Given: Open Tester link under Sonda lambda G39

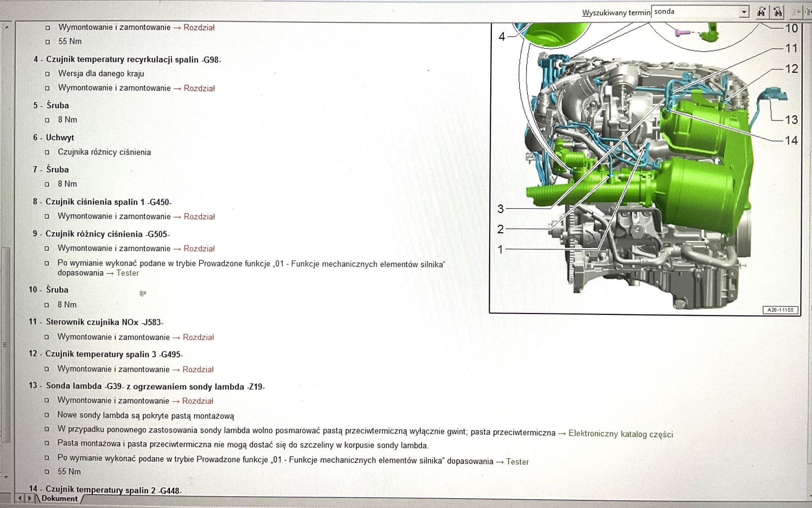Looking at the screenshot, I should click(x=517, y=461).
